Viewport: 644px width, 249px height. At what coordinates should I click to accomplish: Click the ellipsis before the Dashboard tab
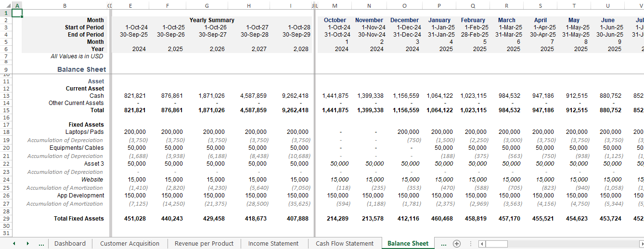[41, 244]
